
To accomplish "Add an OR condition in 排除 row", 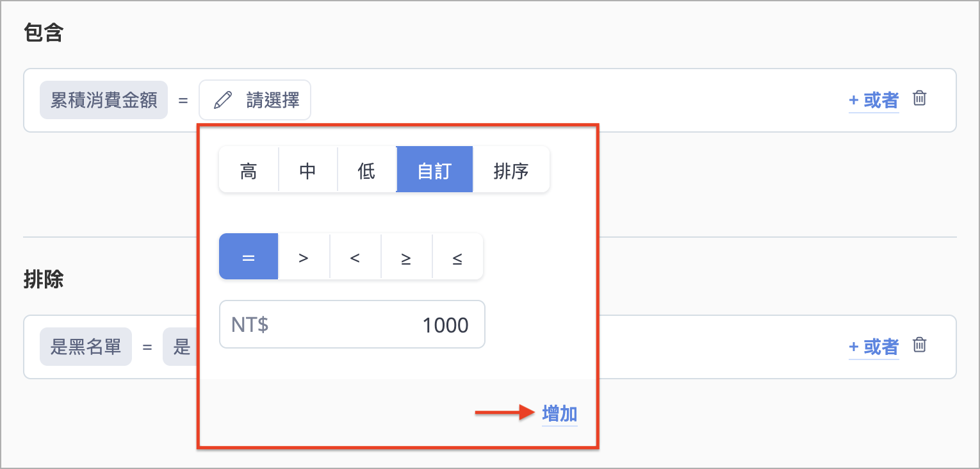I will 874,347.
